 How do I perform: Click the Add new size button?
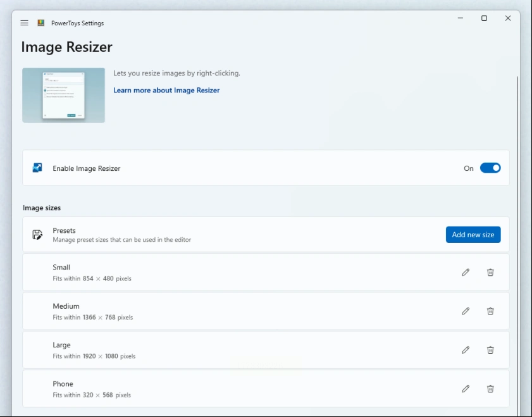473,235
